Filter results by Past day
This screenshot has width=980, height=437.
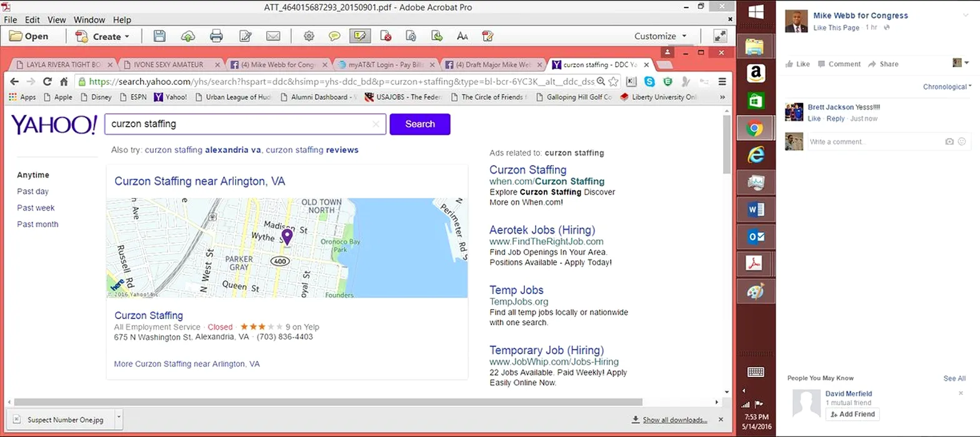(32, 192)
